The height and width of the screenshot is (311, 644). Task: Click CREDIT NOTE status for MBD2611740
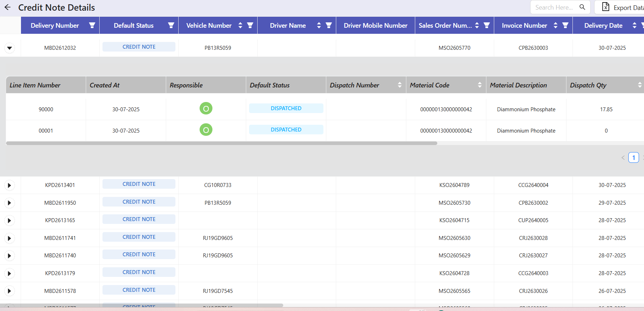[139, 254]
